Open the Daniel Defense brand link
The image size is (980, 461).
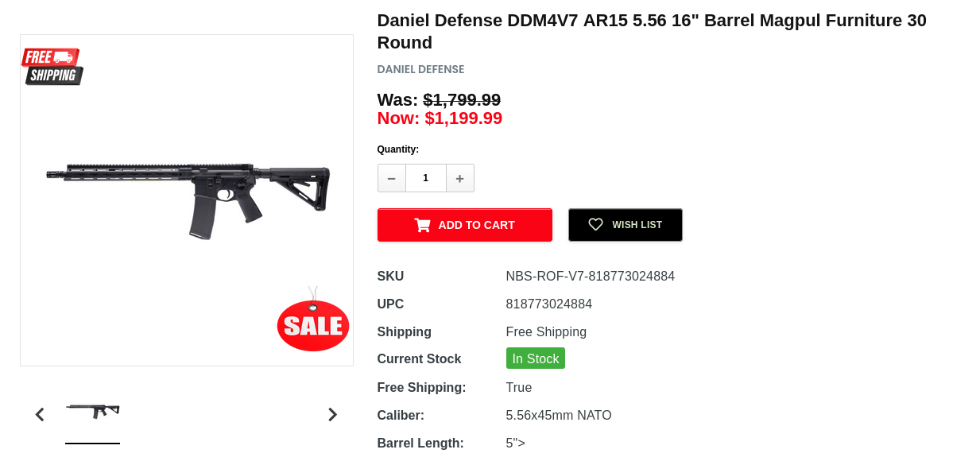tap(420, 69)
